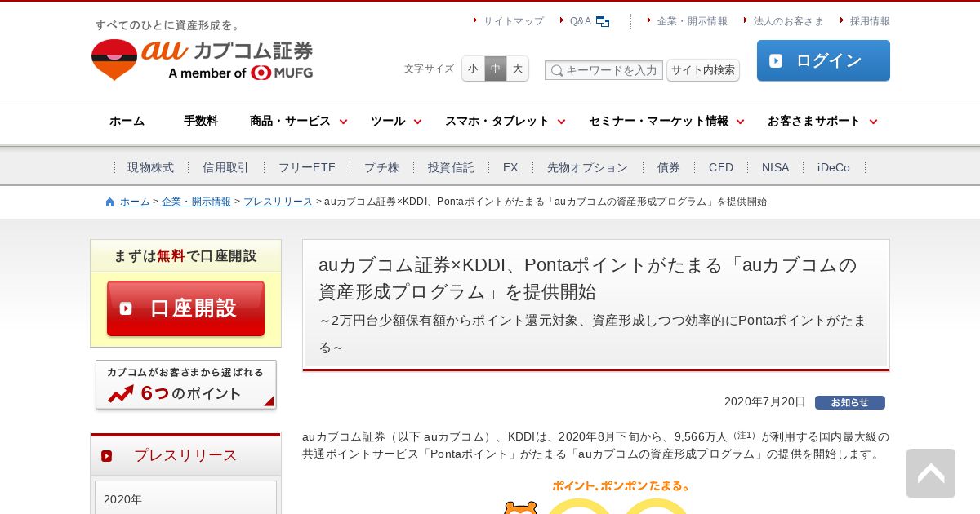Set font size to 中
This screenshot has height=514, width=980.
[x=496, y=69]
